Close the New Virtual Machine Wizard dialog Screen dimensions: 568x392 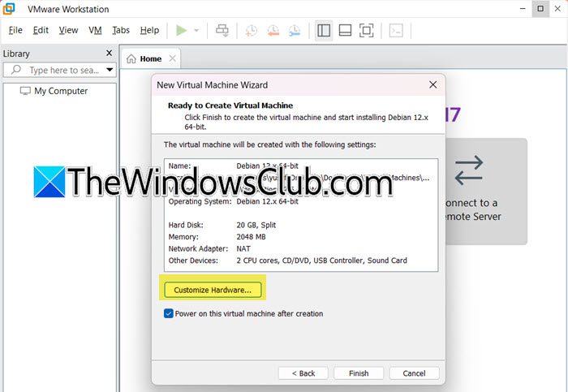tap(432, 84)
